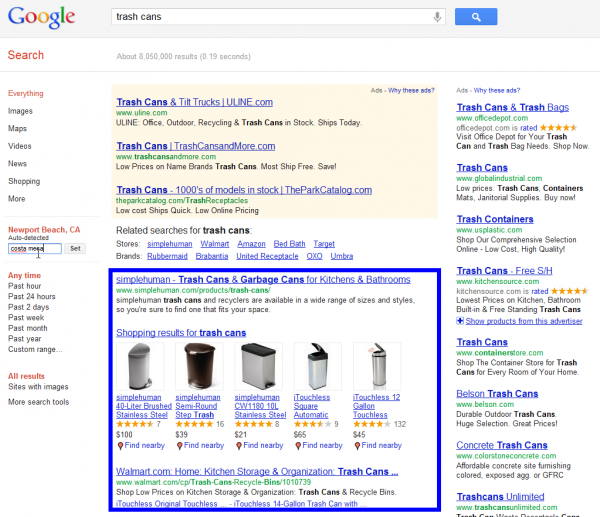The image size is (600, 517).
Task: Open related store Target
Action: (324, 244)
